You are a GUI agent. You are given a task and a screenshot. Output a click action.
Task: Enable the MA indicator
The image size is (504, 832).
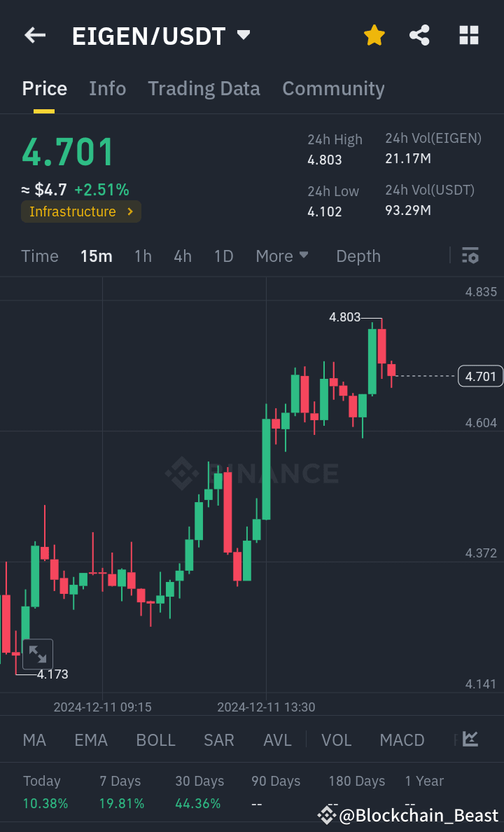click(34, 740)
